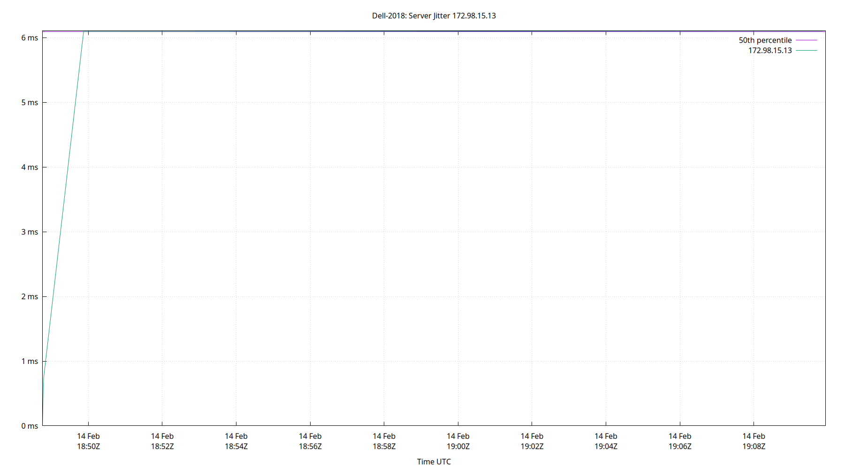The width and height of the screenshot is (868, 469).
Task: Select the Time UTC axis label
Action: point(434,461)
